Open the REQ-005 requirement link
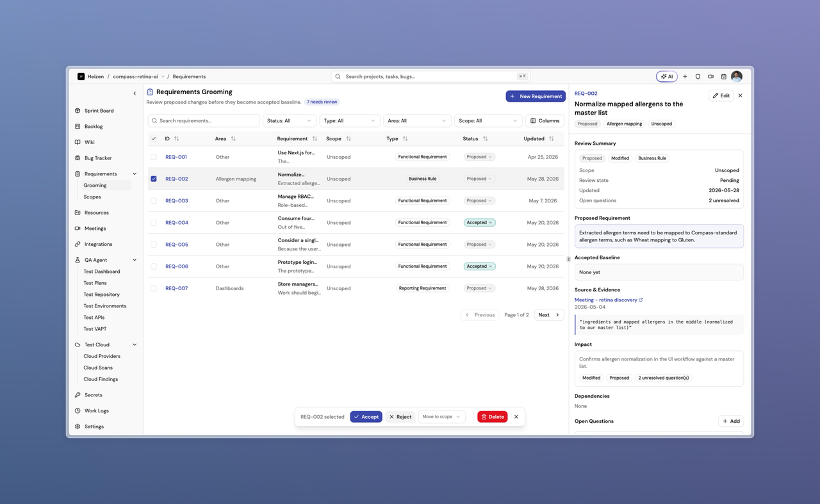820x504 pixels. pyautogui.click(x=177, y=245)
